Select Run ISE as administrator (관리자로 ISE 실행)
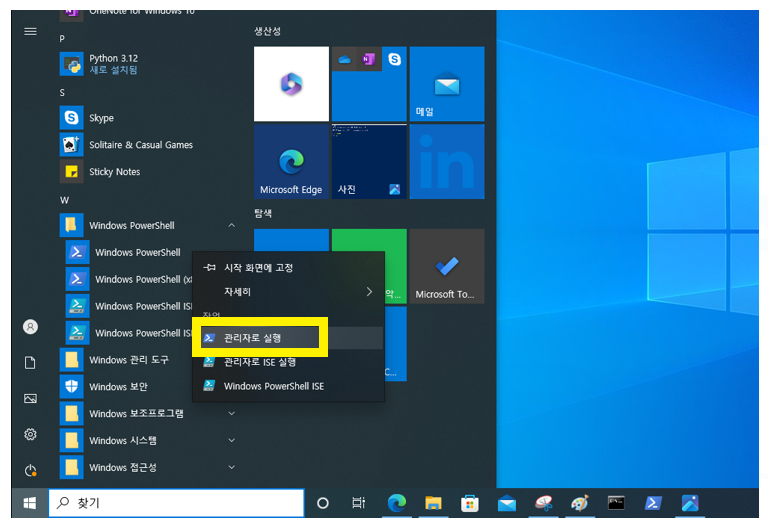 click(x=260, y=362)
